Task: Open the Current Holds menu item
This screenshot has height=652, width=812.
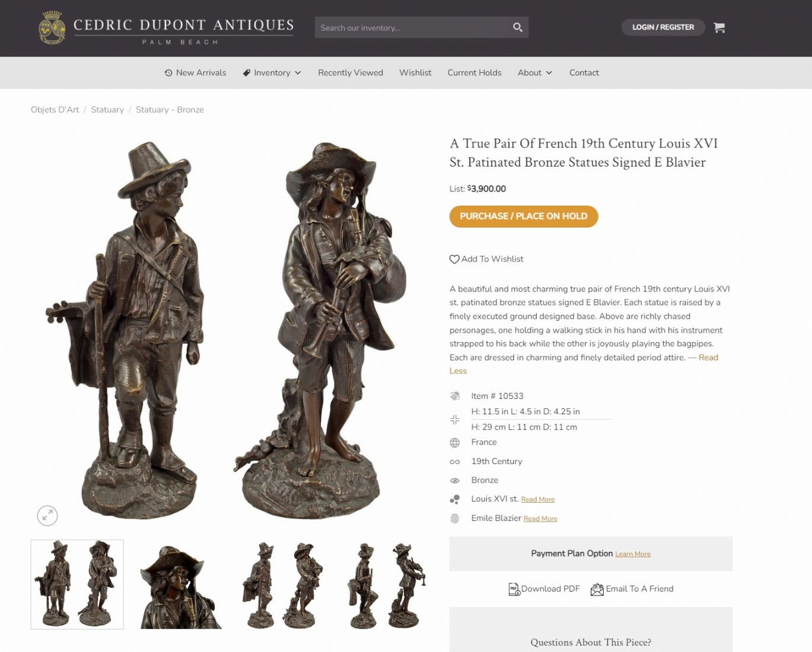Action: coord(475,73)
